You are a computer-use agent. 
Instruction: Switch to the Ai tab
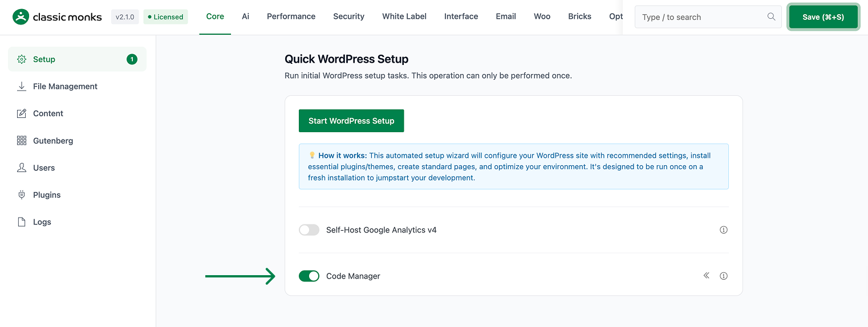tap(245, 17)
